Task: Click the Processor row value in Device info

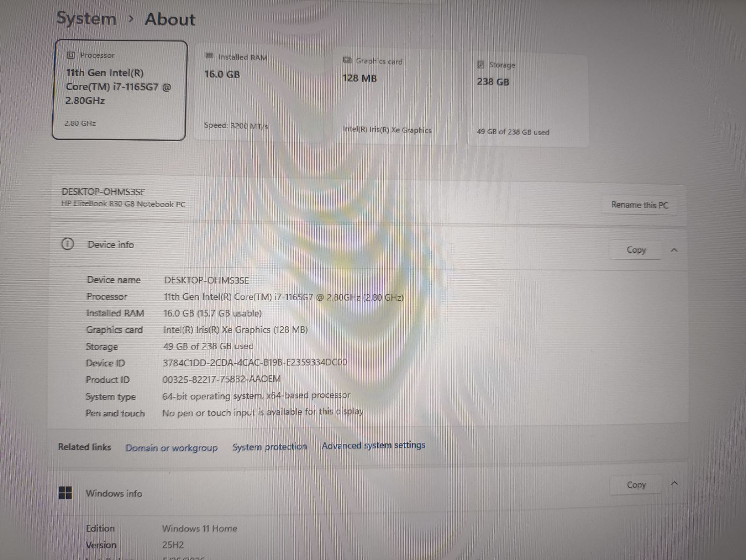Action: click(283, 297)
